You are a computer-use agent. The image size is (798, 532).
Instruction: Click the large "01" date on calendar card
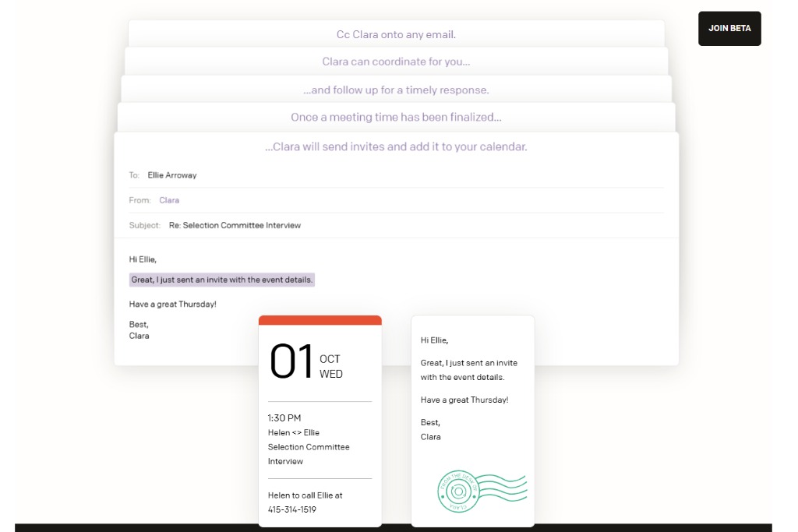coord(291,363)
